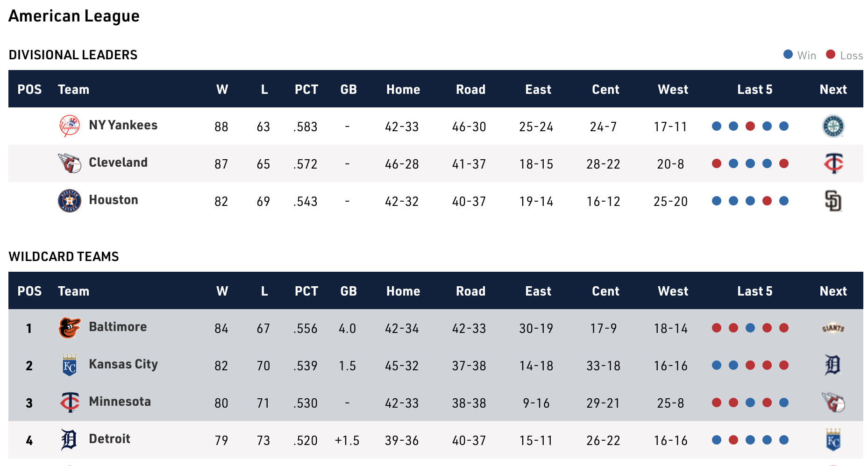Click the Detroit Tigers team logo
This screenshot has height=466, width=868.
pyautogui.click(x=70, y=440)
